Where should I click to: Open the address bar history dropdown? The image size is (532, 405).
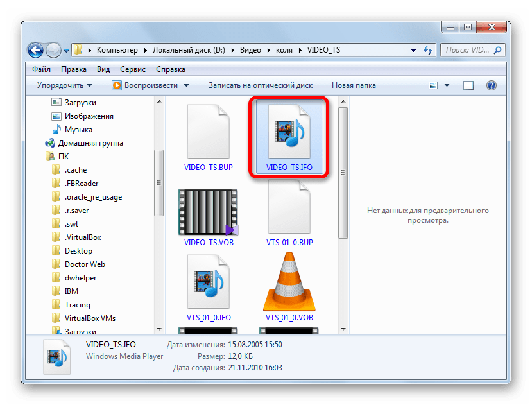413,50
